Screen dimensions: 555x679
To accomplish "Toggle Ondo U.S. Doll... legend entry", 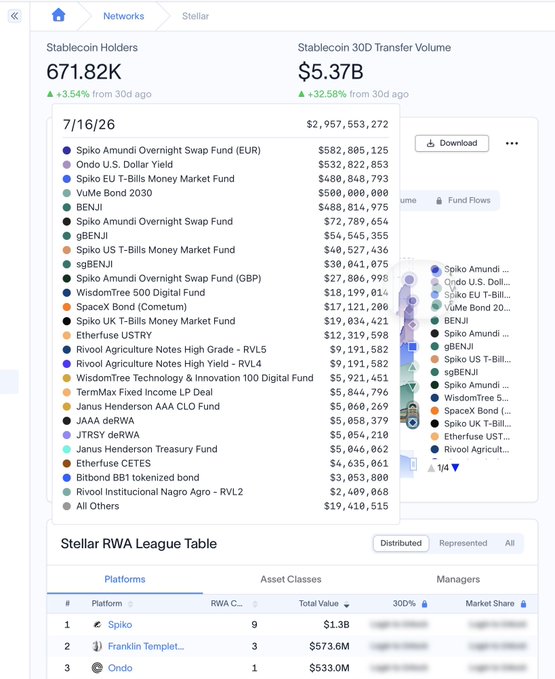I will (471, 282).
